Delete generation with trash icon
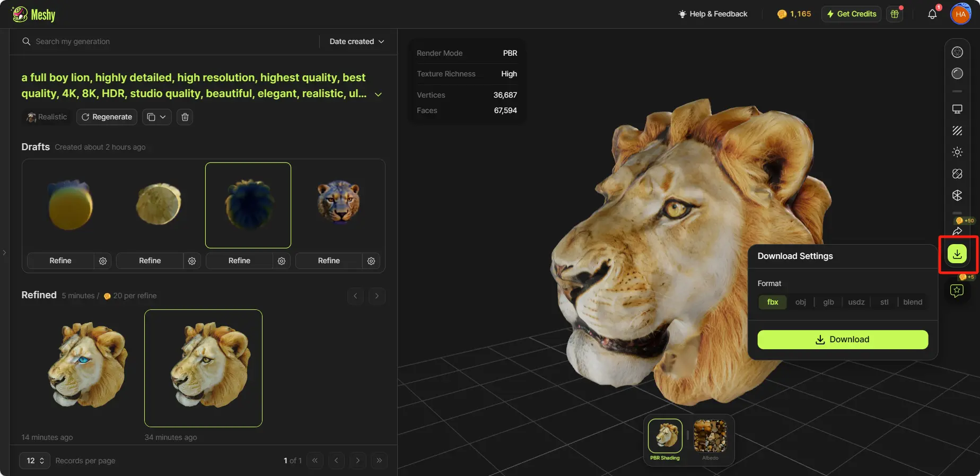Screen dimensions: 980x476 [x=185, y=117]
